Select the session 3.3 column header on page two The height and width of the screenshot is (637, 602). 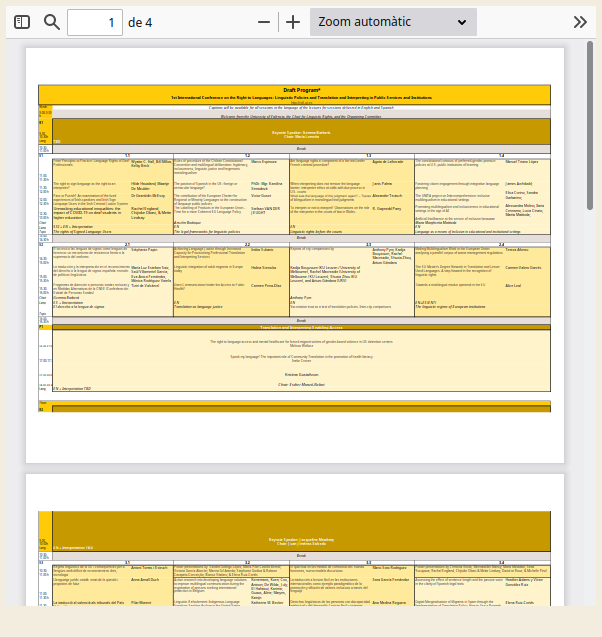(369, 563)
